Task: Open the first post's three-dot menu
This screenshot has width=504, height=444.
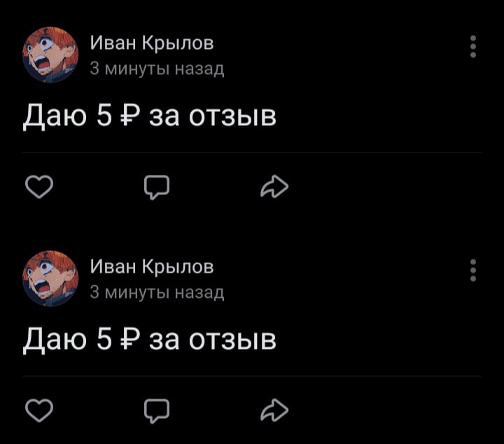Action: point(474,46)
